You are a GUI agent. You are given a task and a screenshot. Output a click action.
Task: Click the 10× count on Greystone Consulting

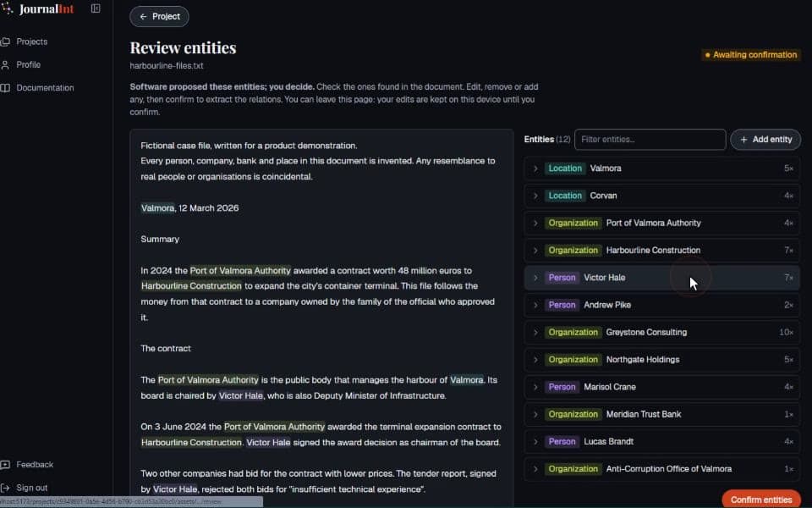click(786, 332)
